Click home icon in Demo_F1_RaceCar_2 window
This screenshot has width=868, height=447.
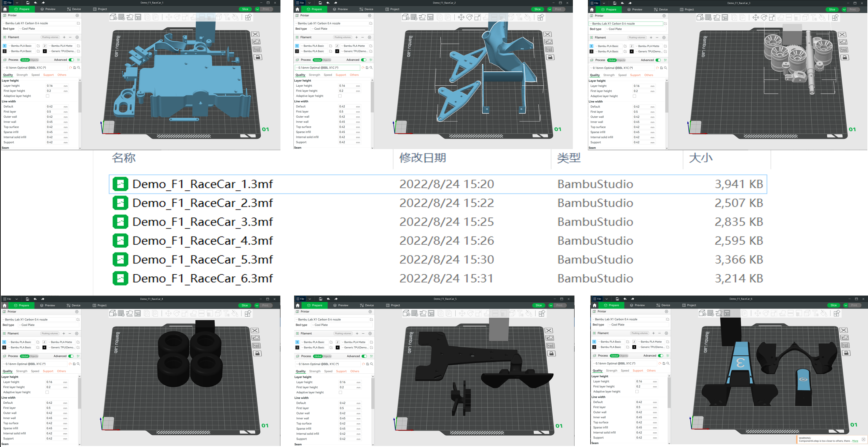click(298, 9)
